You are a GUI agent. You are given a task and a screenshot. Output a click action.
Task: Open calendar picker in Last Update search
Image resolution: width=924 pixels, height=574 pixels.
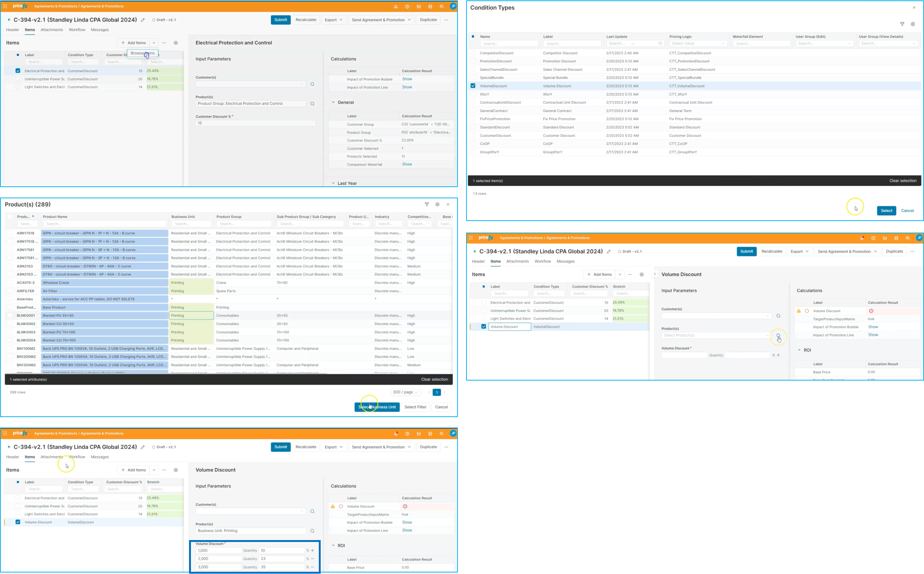pos(660,44)
